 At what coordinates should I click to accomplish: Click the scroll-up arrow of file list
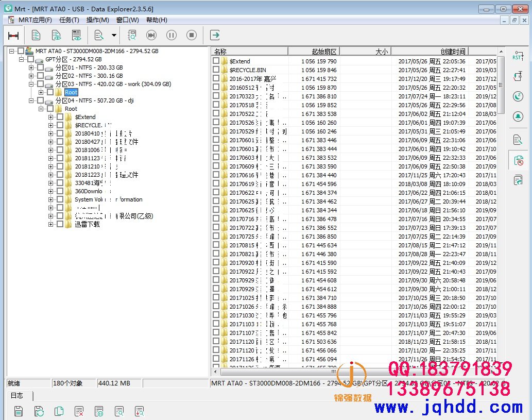[x=501, y=51]
